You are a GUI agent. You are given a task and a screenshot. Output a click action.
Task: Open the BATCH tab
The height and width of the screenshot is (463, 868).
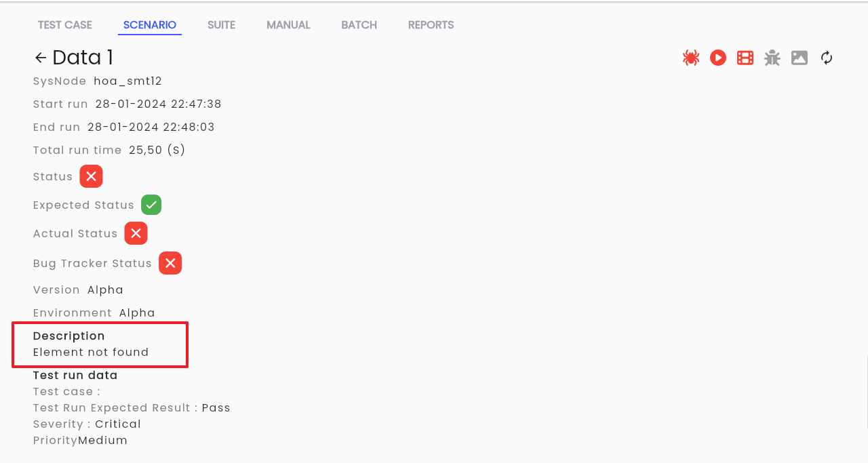point(359,25)
